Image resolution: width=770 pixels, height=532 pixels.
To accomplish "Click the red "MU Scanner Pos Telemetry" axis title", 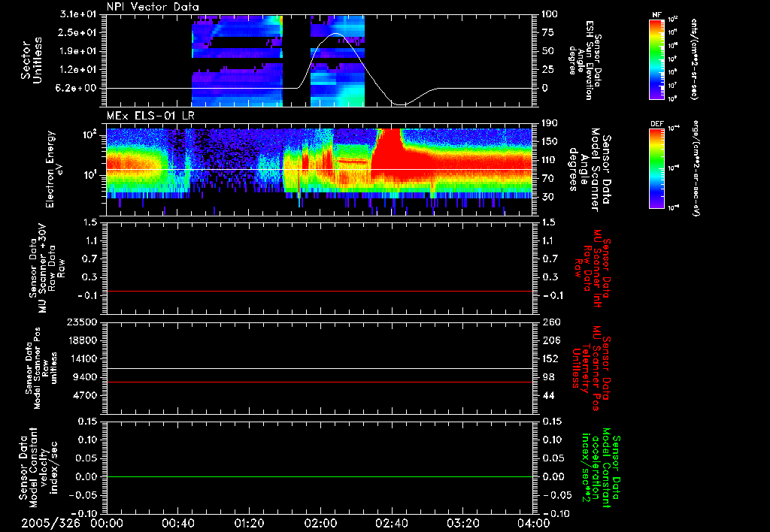I will pos(592,368).
